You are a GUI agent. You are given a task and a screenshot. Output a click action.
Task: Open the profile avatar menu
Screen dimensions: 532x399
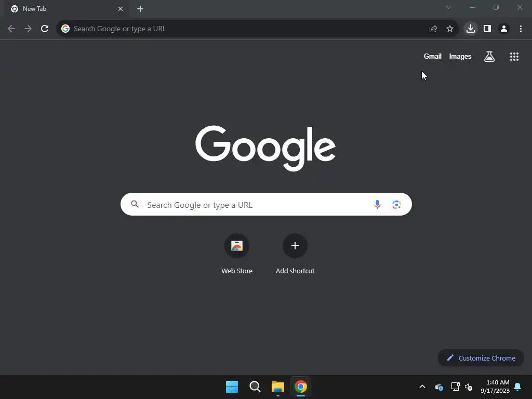[504, 29]
